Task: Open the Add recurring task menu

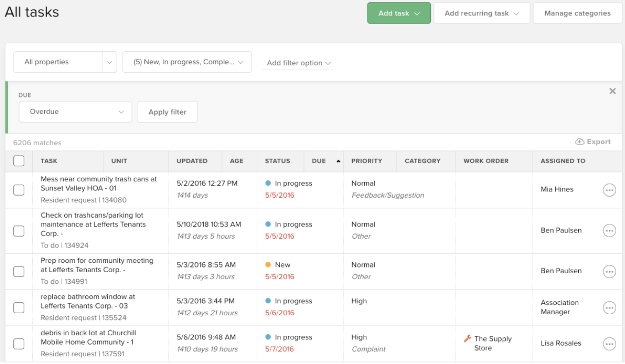Action: point(481,13)
